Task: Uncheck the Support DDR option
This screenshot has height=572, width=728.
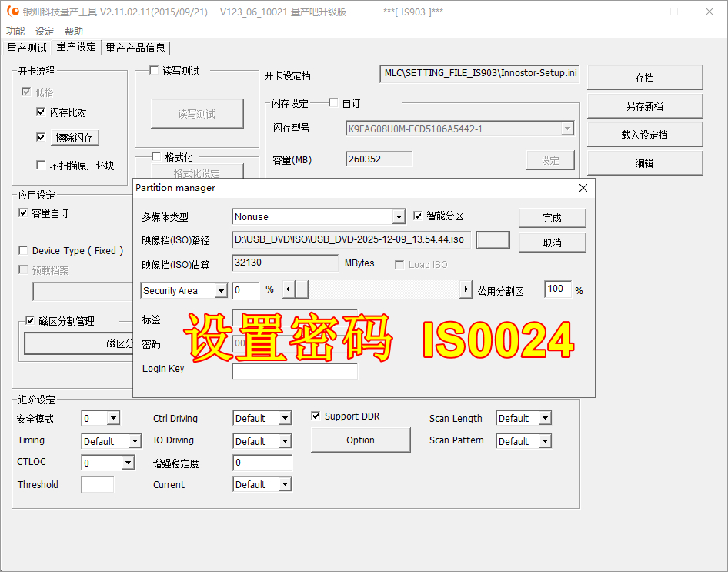Action: point(316,416)
